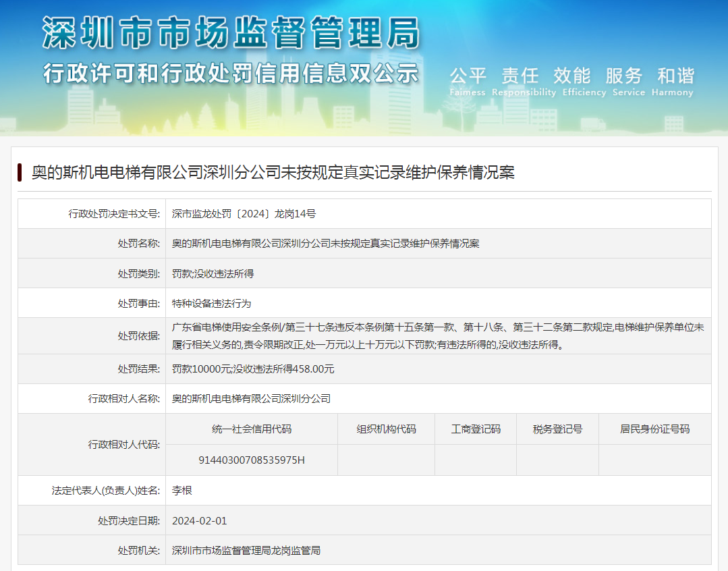Click the 处罚依据 label

139,336
